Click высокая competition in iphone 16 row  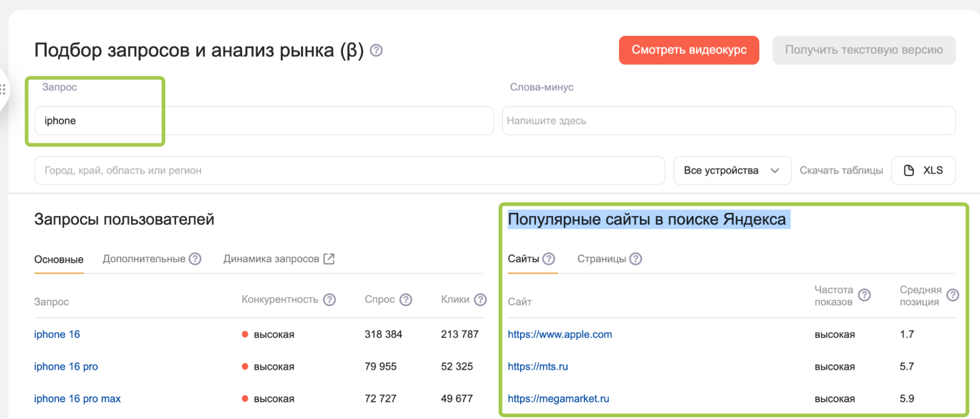click(274, 335)
